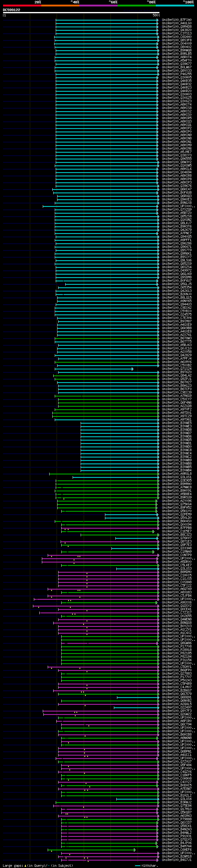Viewport: 197px width, 868px height.
Task: Select the UniRef100_C5XXB2 label
Action: pyautogui.click(x=176, y=365)
